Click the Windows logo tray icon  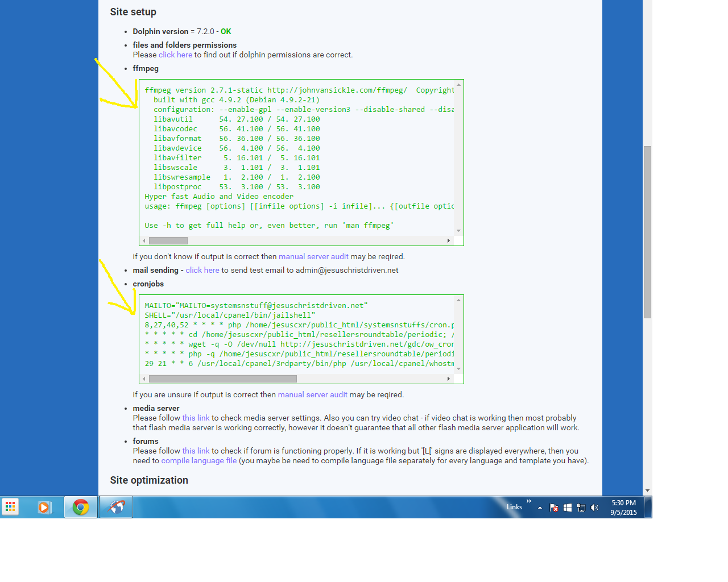[568, 508]
